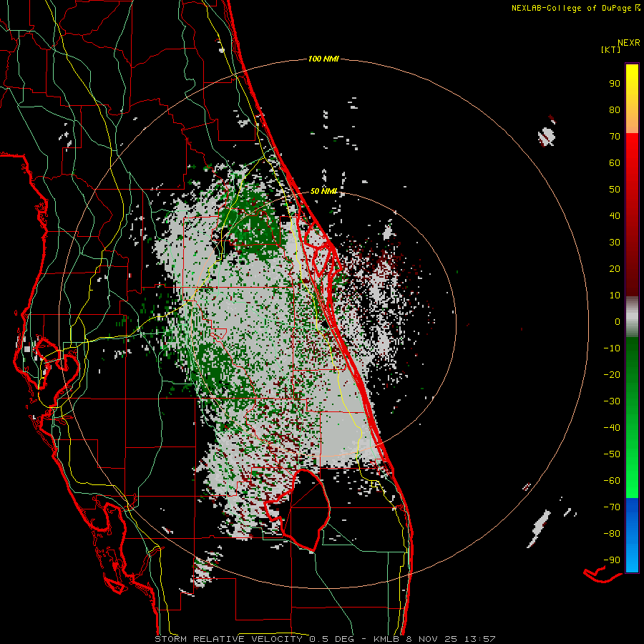Click the 70 value on the velocity scale
The image size is (644, 644).
pos(615,137)
